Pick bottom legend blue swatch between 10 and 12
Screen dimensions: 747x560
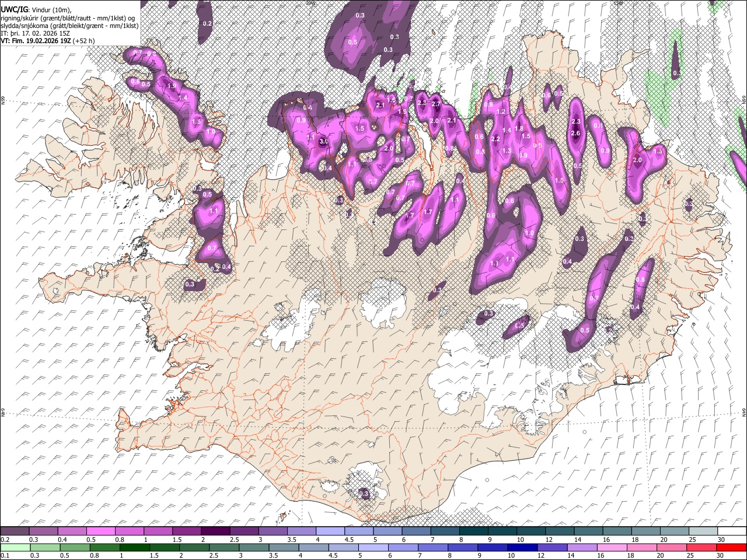pos(522,547)
